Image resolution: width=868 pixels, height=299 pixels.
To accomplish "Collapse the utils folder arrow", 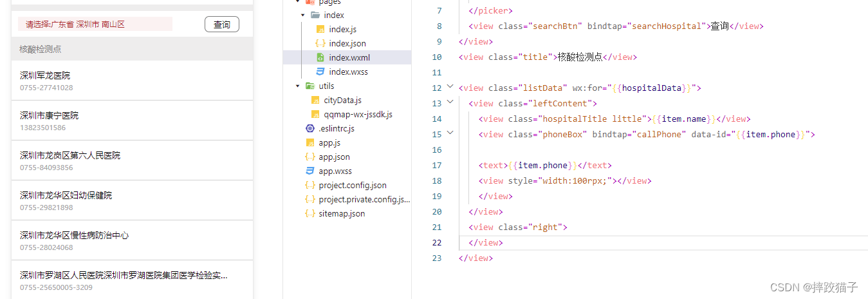I will pos(298,86).
